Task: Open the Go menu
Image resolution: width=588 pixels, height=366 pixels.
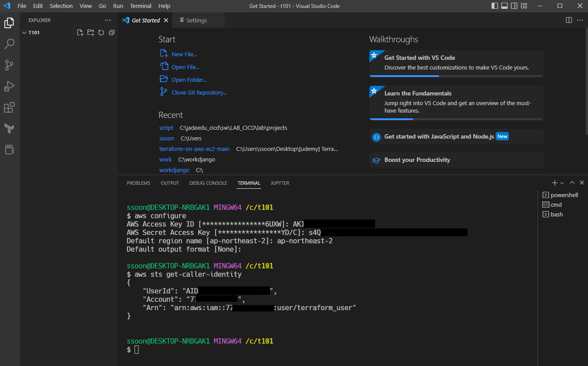Action: click(x=102, y=6)
